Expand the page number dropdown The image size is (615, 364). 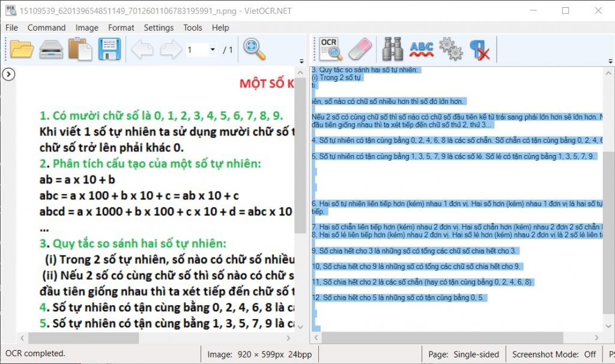point(212,49)
